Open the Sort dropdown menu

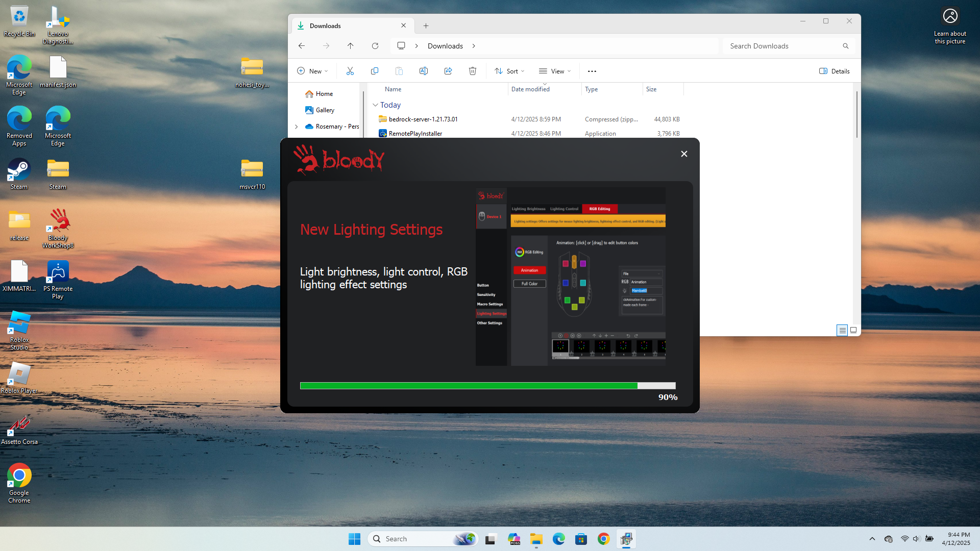[x=509, y=71]
